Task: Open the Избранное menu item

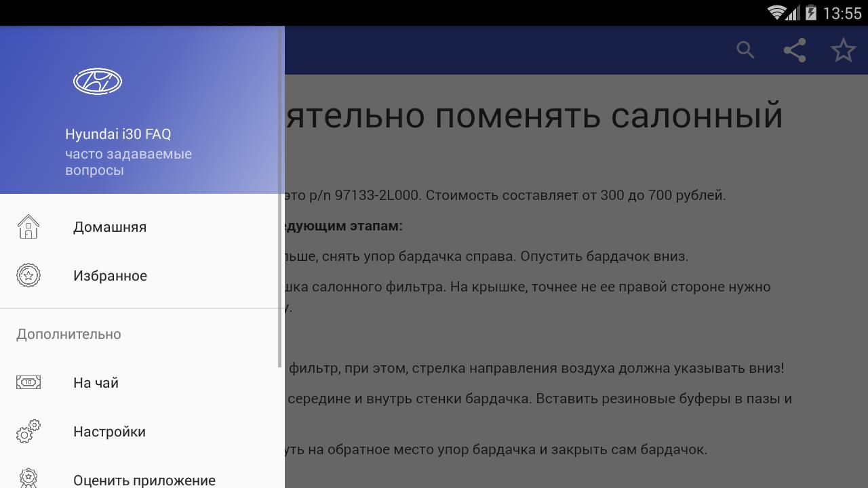Action: point(142,276)
